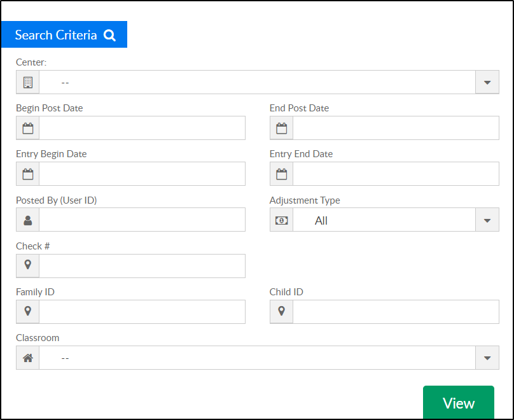The width and height of the screenshot is (514, 420).
Task: Click into the Family ID text field
Action: (142, 312)
